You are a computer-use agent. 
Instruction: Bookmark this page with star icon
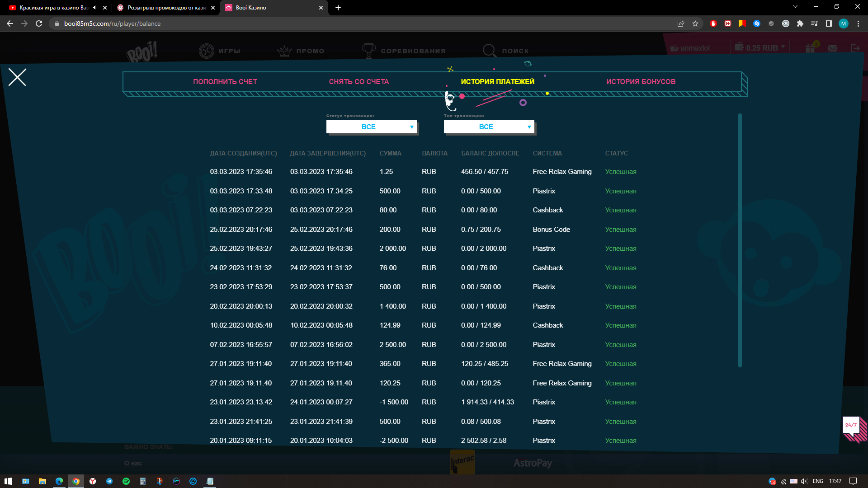pyautogui.click(x=695, y=23)
